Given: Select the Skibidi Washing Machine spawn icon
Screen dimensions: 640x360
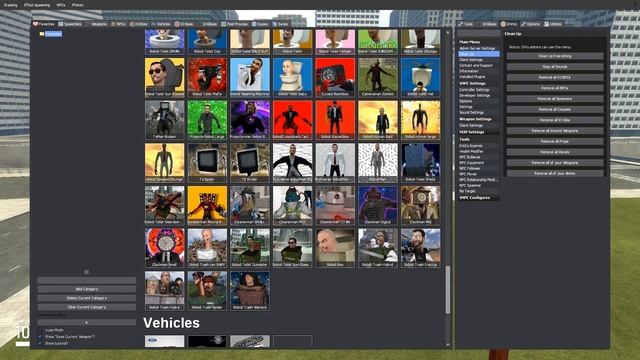Looking at the screenshot, I should [x=250, y=77].
